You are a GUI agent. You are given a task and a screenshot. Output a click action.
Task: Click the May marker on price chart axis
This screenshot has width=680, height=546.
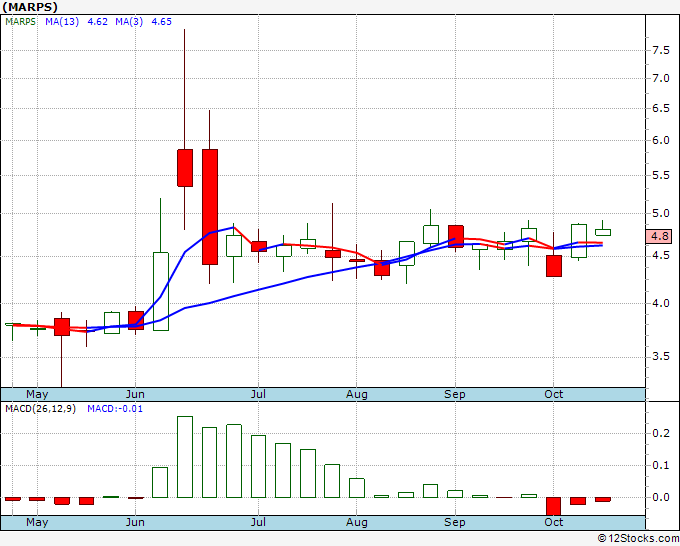point(37,394)
